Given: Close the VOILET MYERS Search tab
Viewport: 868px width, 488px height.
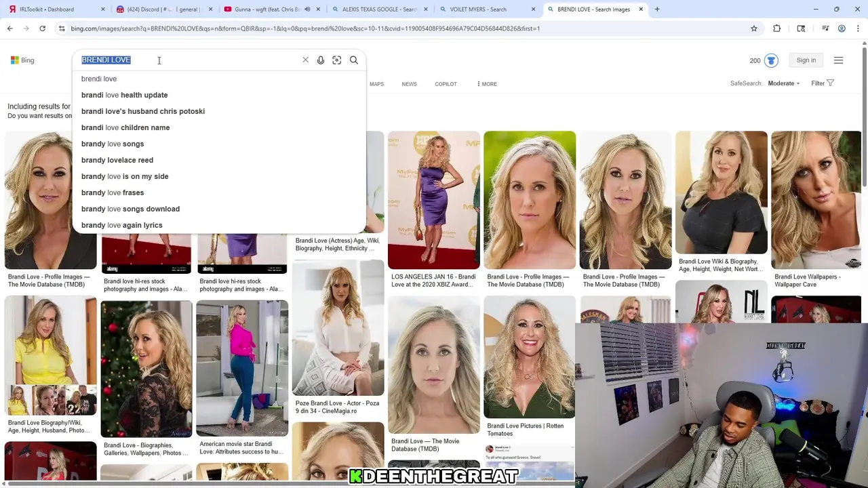Looking at the screenshot, I should click(x=533, y=9).
